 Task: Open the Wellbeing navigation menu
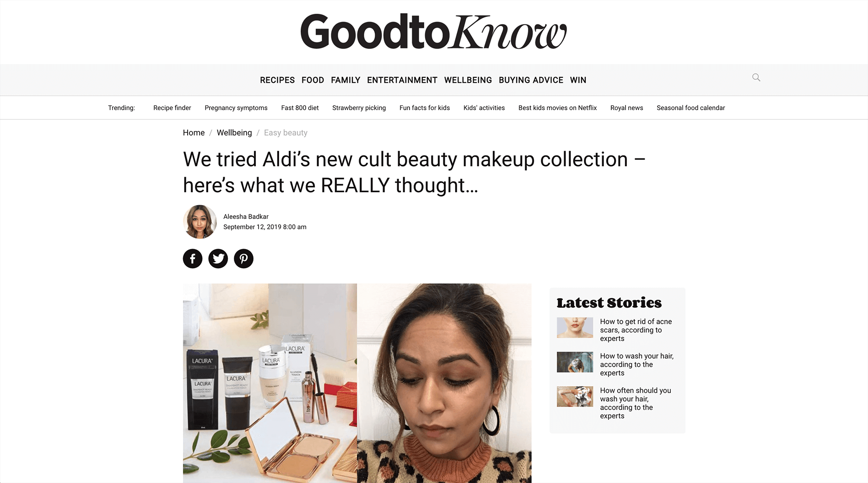point(468,80)
